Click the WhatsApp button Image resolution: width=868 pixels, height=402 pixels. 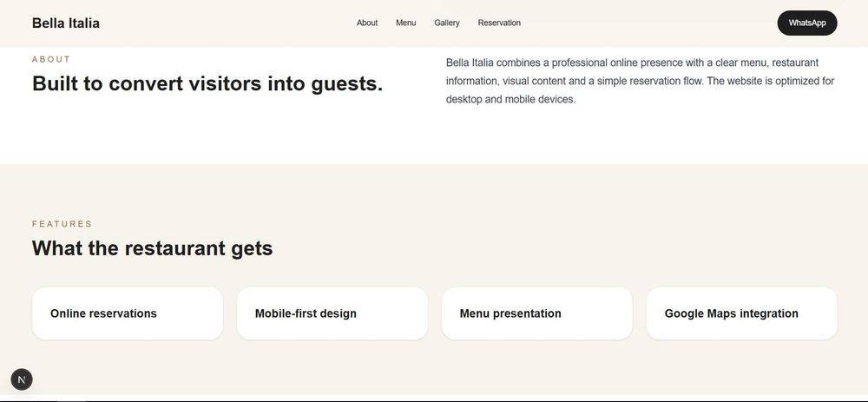[807, 23]
